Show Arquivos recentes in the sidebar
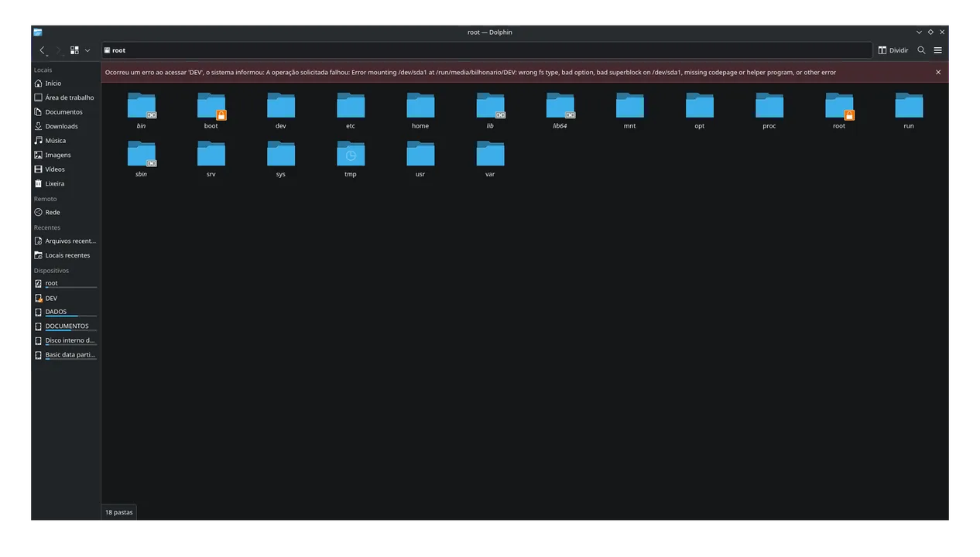 click(x=66, y=241)
